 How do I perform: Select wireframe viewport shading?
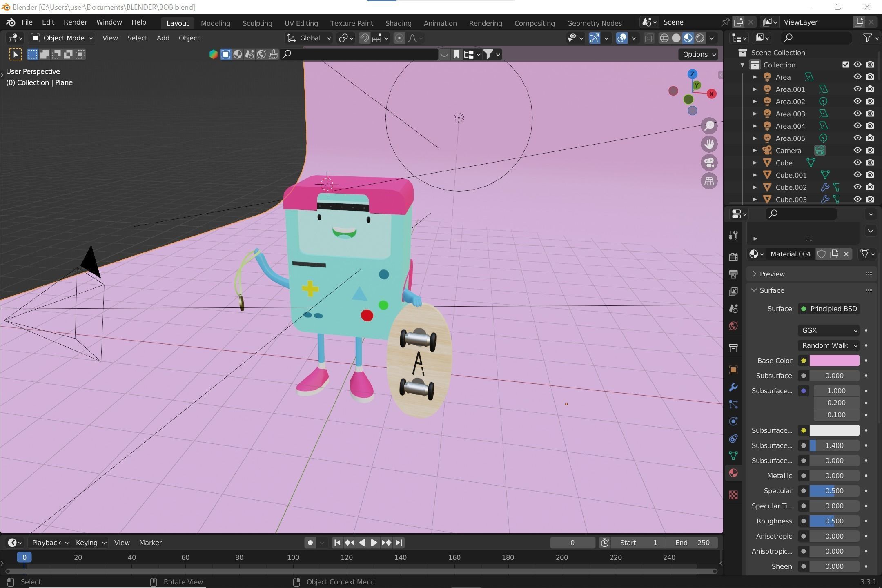pos(664,38)
